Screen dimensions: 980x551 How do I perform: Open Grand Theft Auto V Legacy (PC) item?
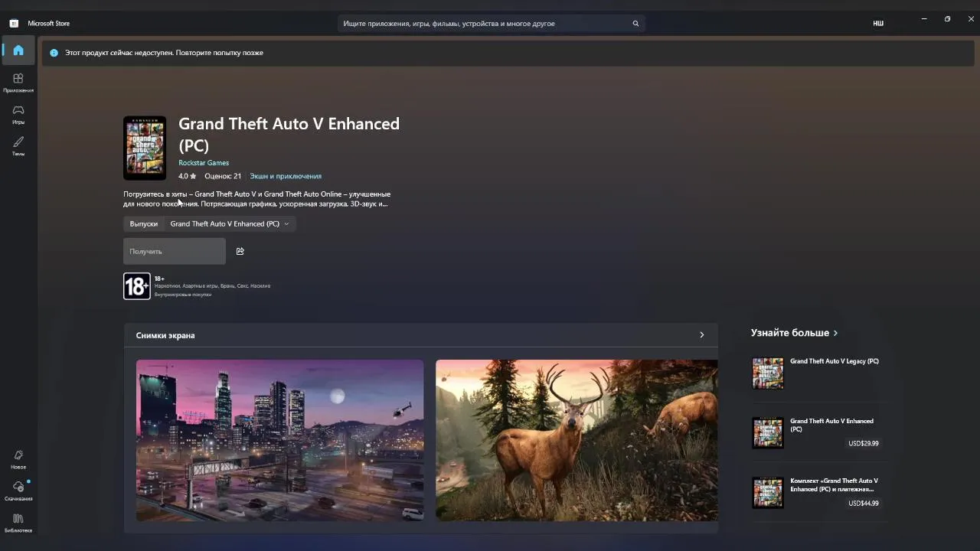(x=820, y=373)
